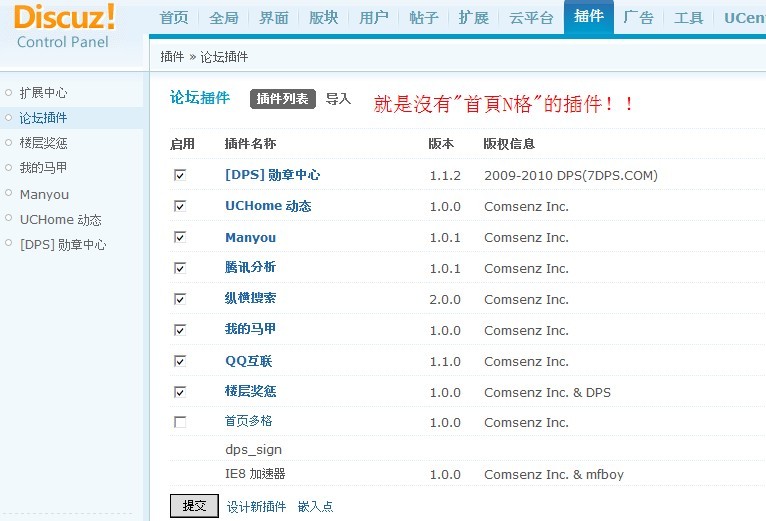Open the Manyou plugin link in the list
The width and height of the screenshot is (766, 521).
[x=251, y=238]
